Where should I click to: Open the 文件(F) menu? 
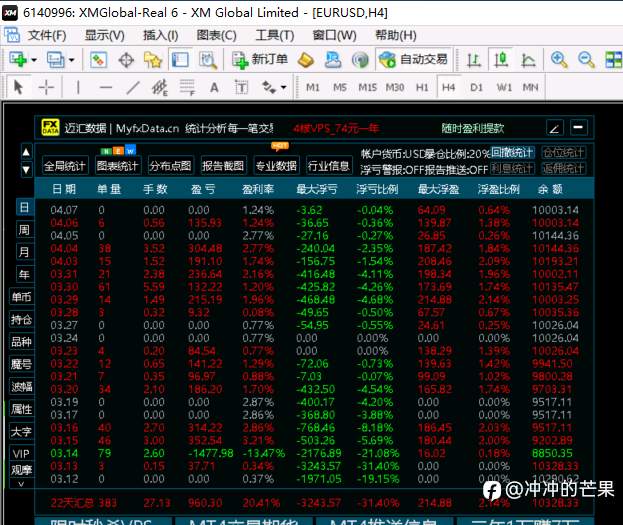(x=47, y=35)
